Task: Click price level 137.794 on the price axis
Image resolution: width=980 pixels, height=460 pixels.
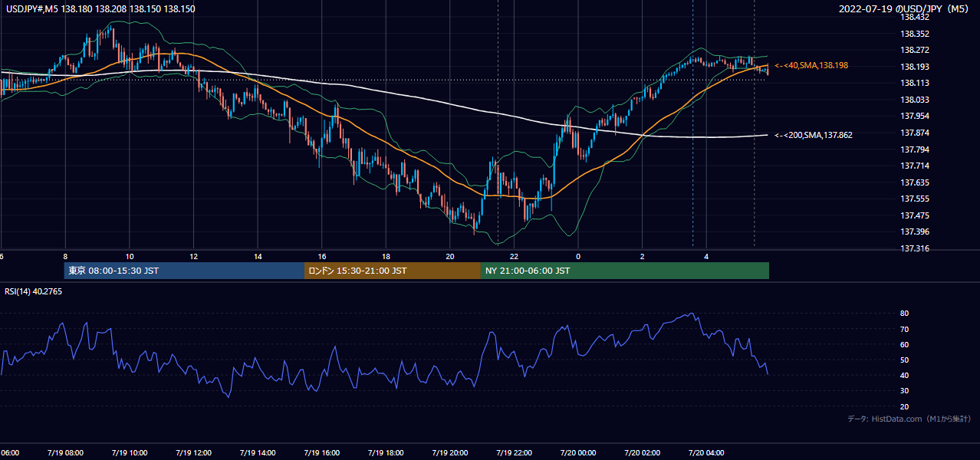Action: [916, 149]
